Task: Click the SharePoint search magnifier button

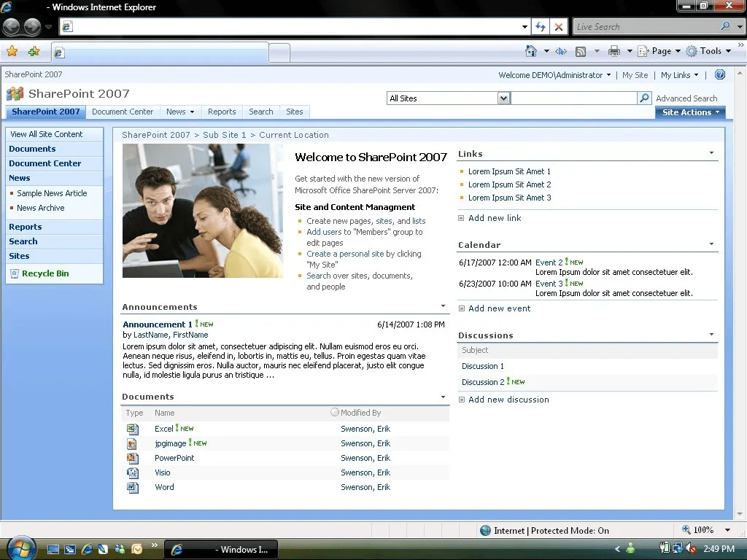Action: click(644, 98)
